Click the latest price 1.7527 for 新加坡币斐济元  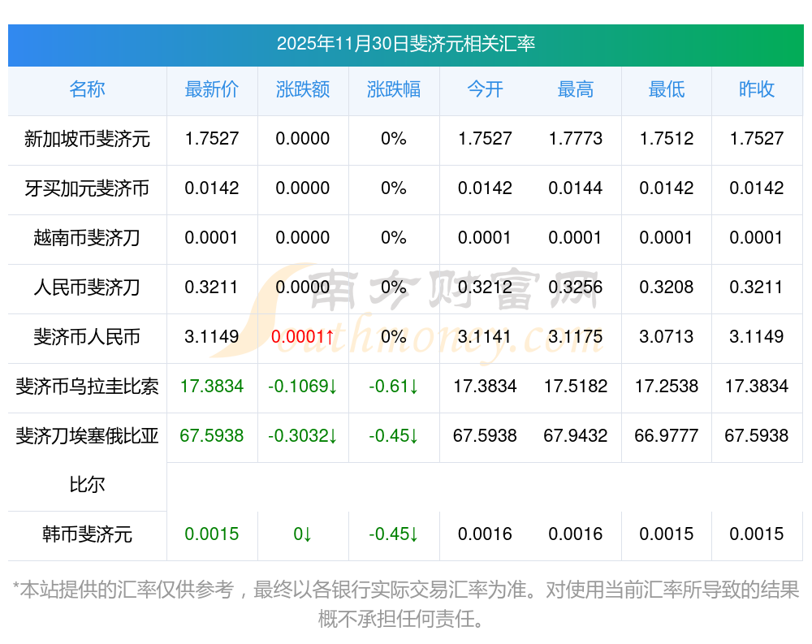pos(212,138)
